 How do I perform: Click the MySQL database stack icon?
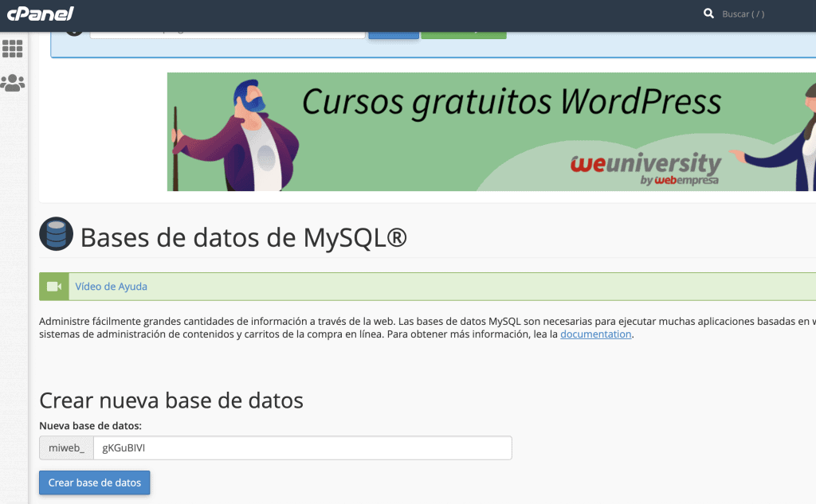point(56,235)
